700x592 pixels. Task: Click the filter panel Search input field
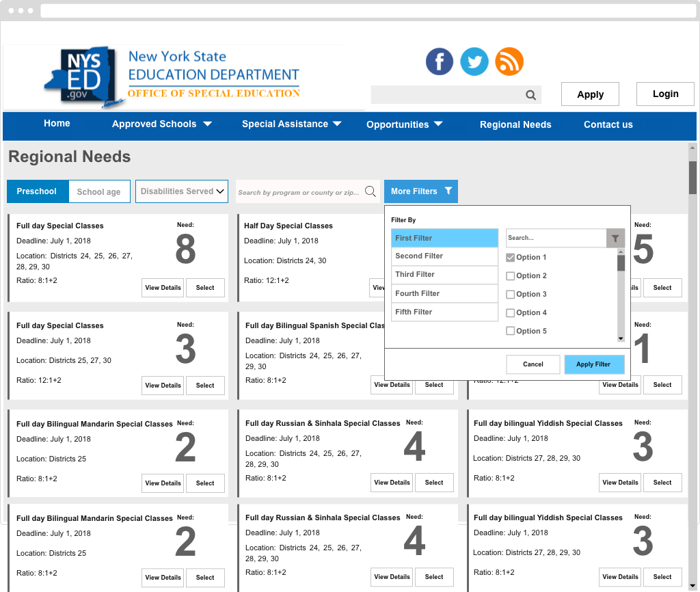pyautogui.click(x=555, y=238)
